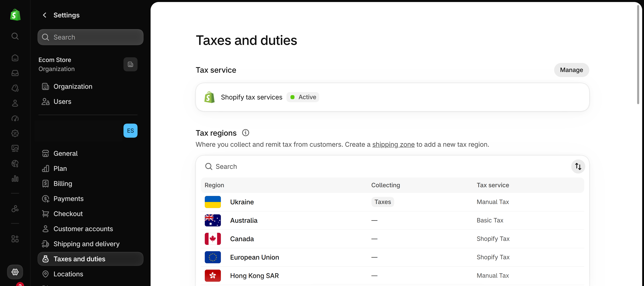Click the Manage tax service button
The width and height of the screenshot is (644, 286).
(572, 70)
